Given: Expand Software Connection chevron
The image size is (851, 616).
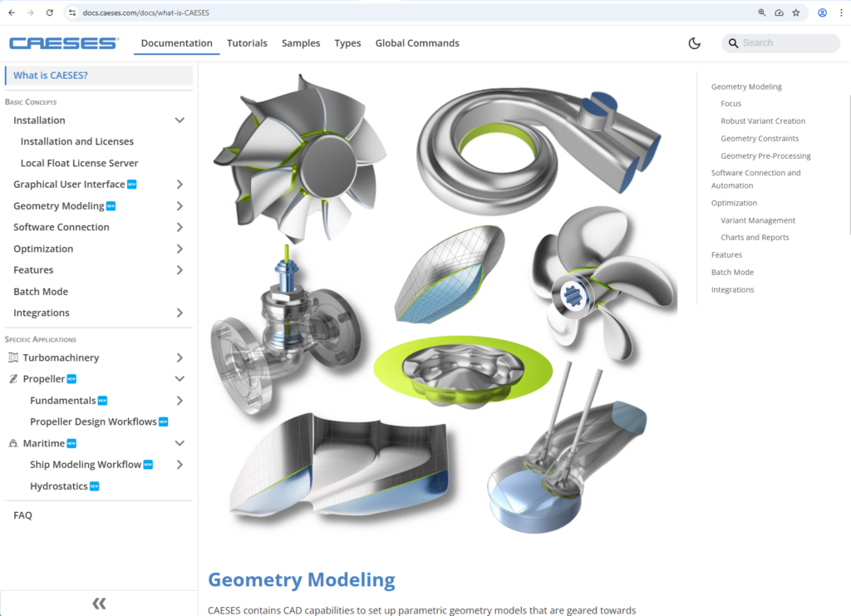Looking at the screenshot, I should coord(180,228).
